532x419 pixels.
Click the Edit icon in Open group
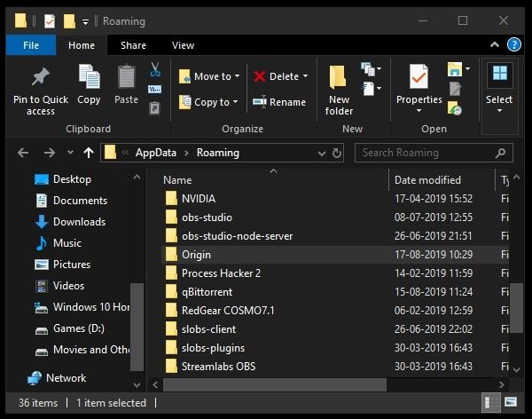click(455, 89)
